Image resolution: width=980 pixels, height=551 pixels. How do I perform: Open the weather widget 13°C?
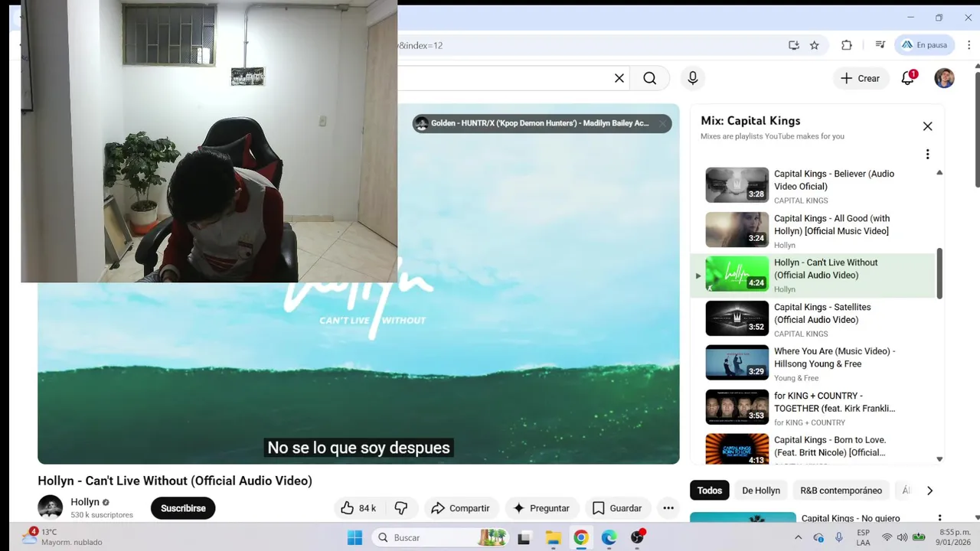point(63,537)
